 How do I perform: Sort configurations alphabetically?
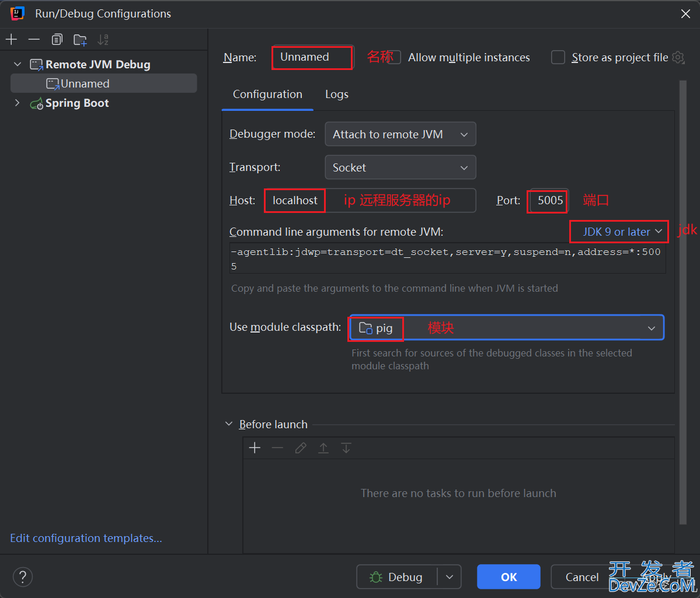[103, 39]
